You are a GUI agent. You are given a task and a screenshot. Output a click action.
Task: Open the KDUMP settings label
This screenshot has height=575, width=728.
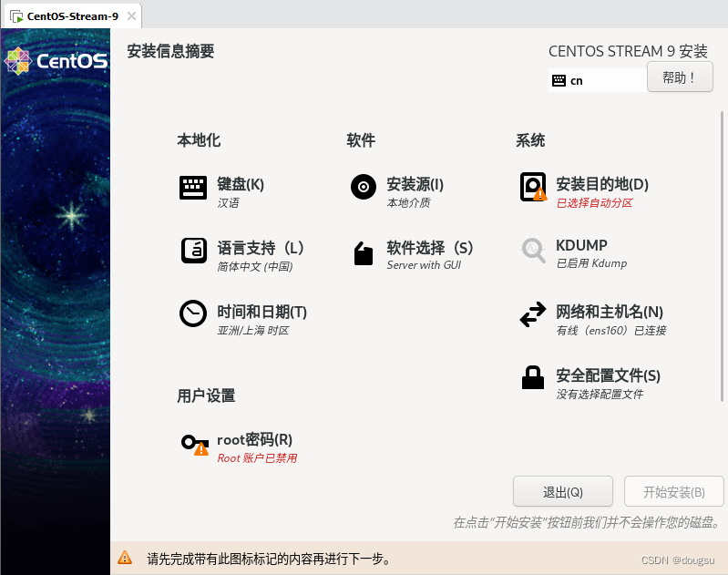[x=581, y=245]
